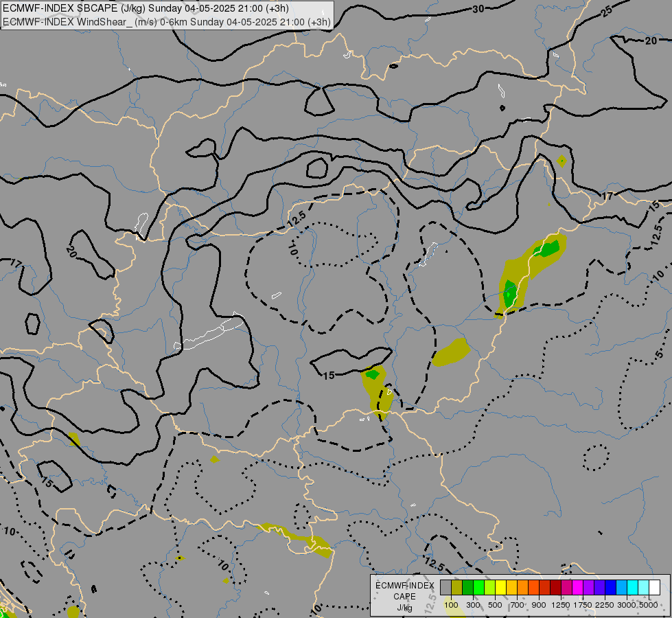This screenshot has height=618, width=672.
Task: Select the white swatch closing the CAPE legend
Action: point(654,587)
